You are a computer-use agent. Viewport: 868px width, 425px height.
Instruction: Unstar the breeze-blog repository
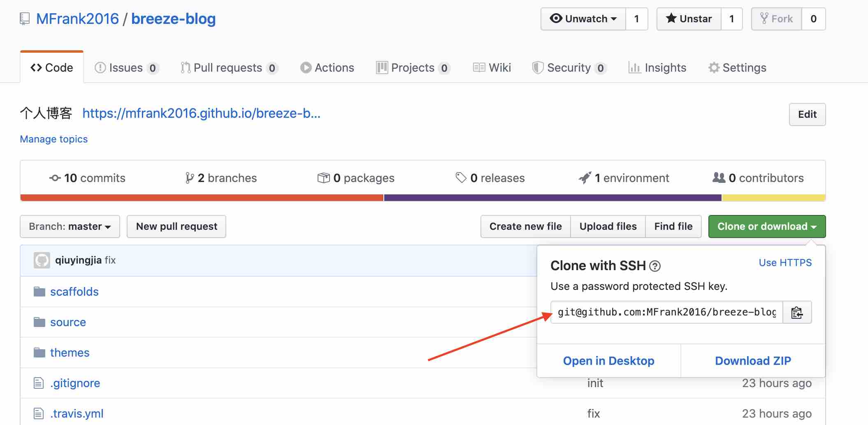coord(689,19)
